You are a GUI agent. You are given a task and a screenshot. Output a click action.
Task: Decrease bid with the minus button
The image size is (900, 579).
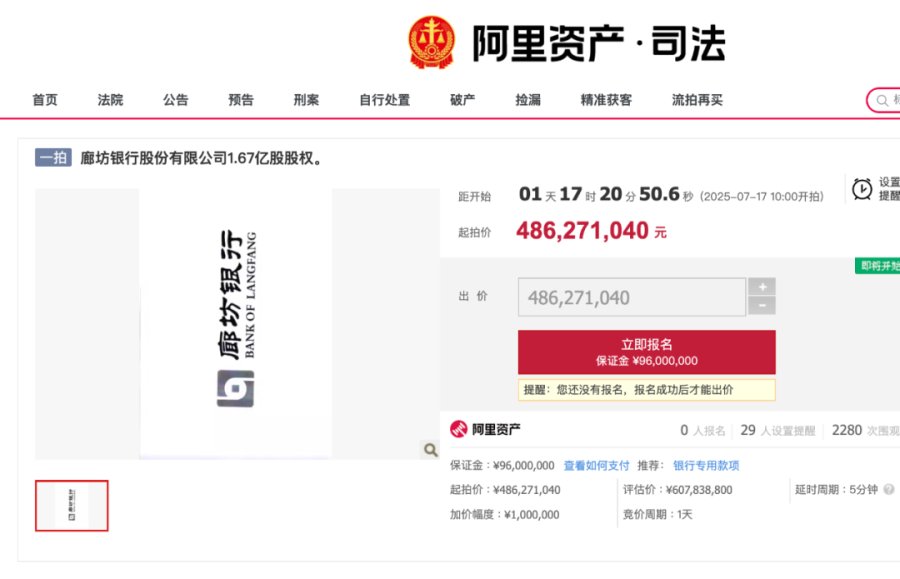click(x=762, y=306)
